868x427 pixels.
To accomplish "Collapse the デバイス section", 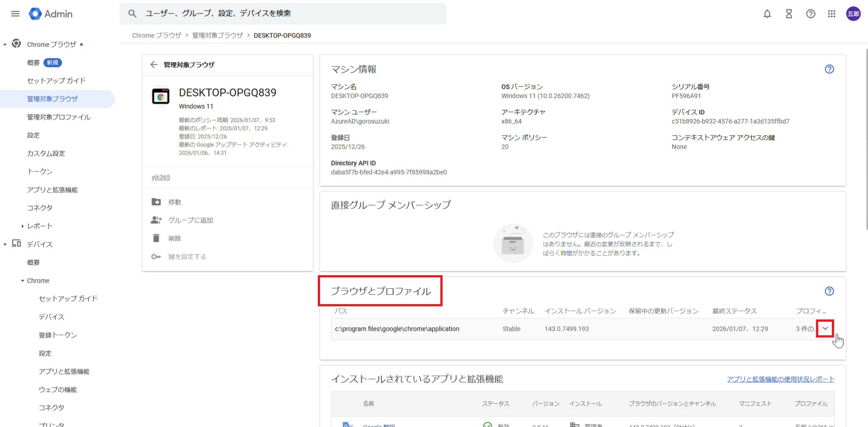I will click(5, 244).
